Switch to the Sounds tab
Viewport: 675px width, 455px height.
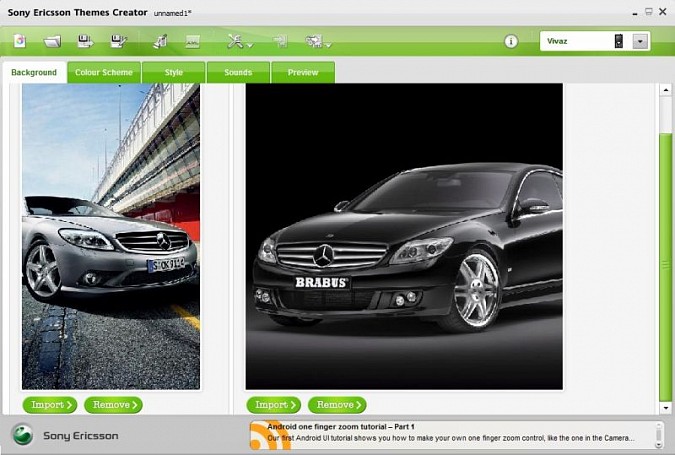[238, 72]
